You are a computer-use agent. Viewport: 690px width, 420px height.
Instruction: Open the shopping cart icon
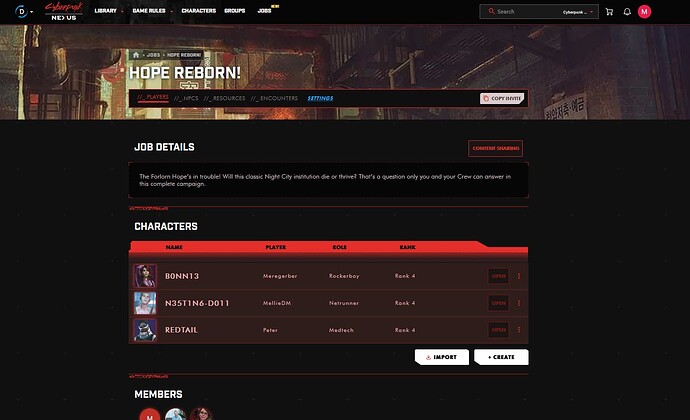(609, 12)
